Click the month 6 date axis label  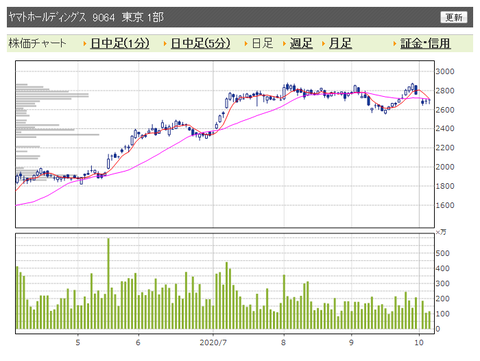click(x=138, y=343)
